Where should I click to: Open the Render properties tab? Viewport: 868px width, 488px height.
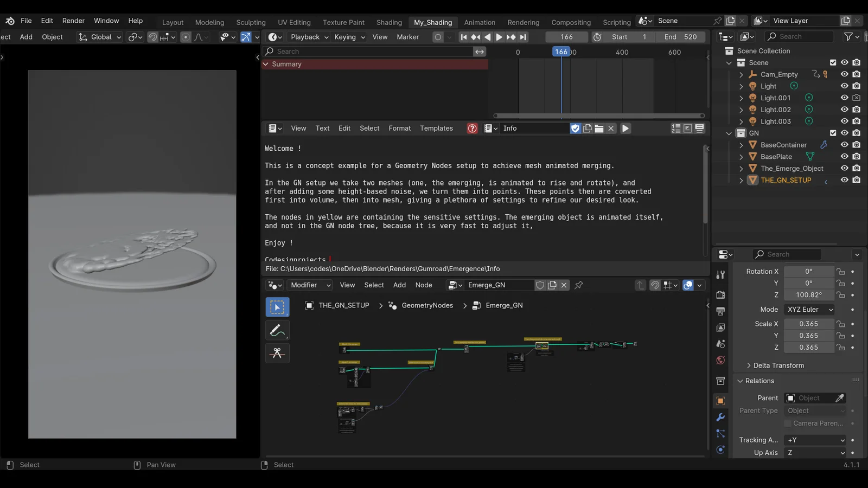[x=720, y=295]
